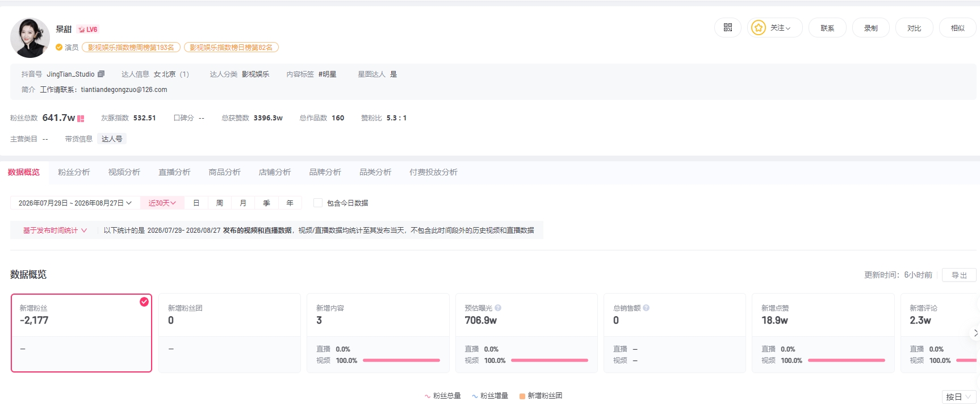Copy the Douyin ID JingTian_Studio icon
Image resolution: width=980 pixels, height=406 pixels.
tap(101, 74)
